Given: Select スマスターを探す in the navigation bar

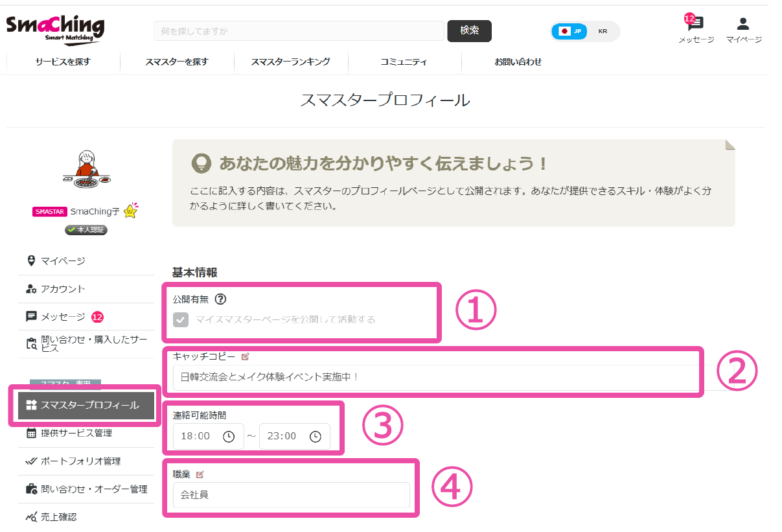Looking at the screenshot, I should tap(177, 62).
